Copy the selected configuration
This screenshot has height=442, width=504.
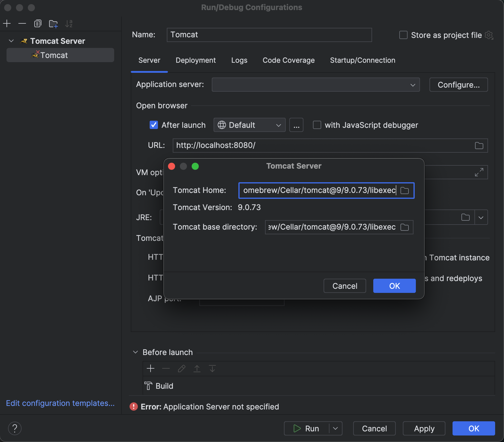point(38,23)
